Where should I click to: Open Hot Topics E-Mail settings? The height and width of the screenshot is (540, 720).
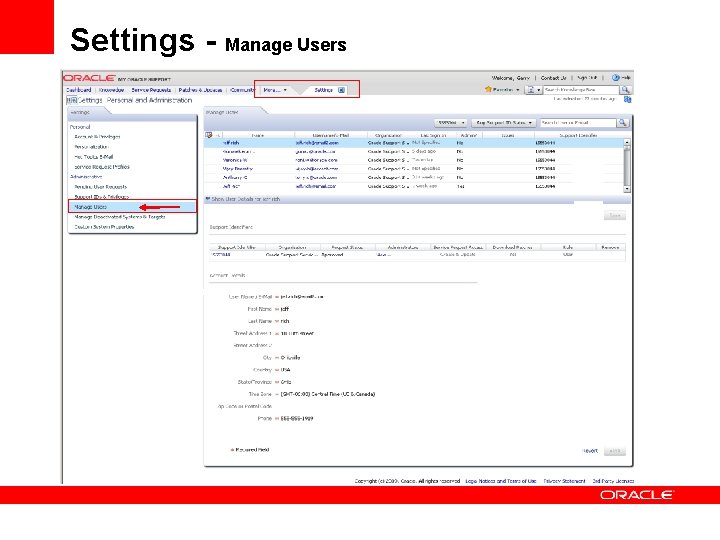(94, 157)
